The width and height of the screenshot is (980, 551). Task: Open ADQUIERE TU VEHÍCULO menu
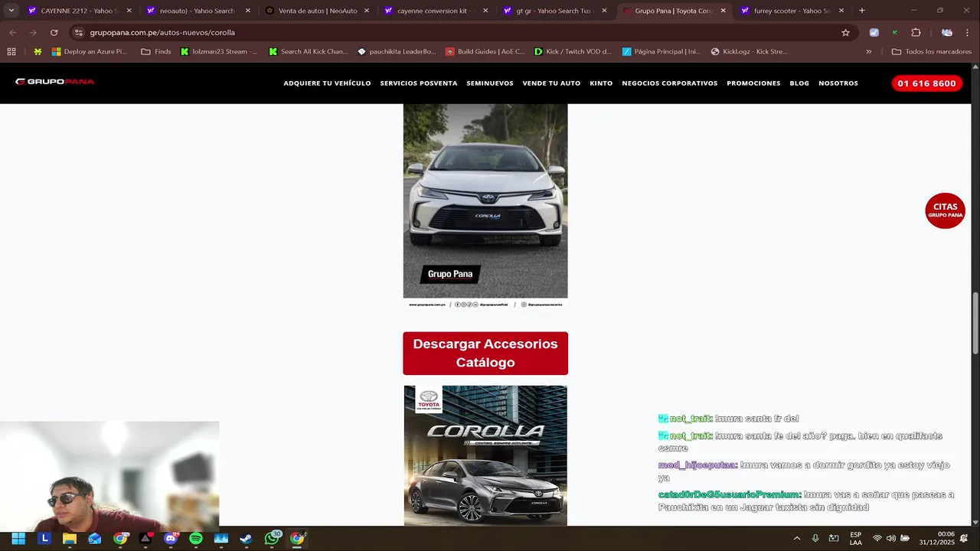[327, 83]
